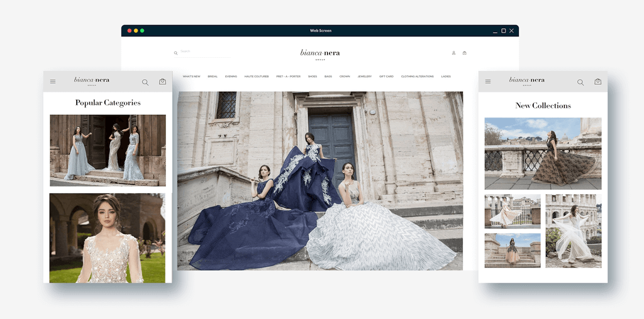Open the hamburger menu in Popular Categories mobile screen

pyautogui.click(x=53, y=82)
